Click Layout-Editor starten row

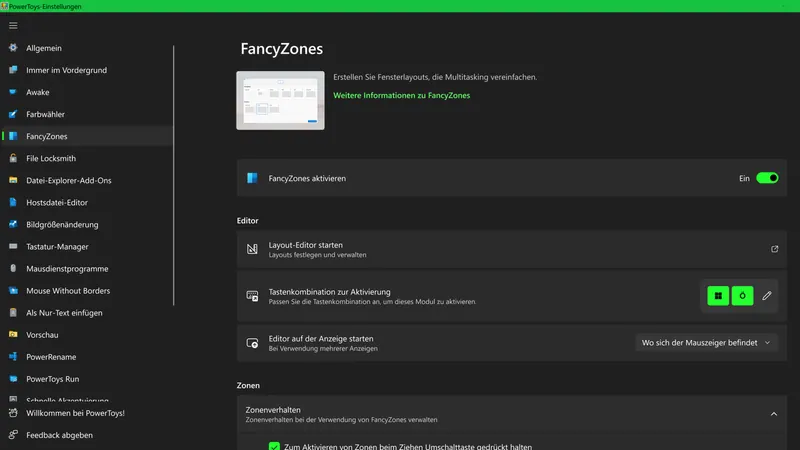pos(512,249)
